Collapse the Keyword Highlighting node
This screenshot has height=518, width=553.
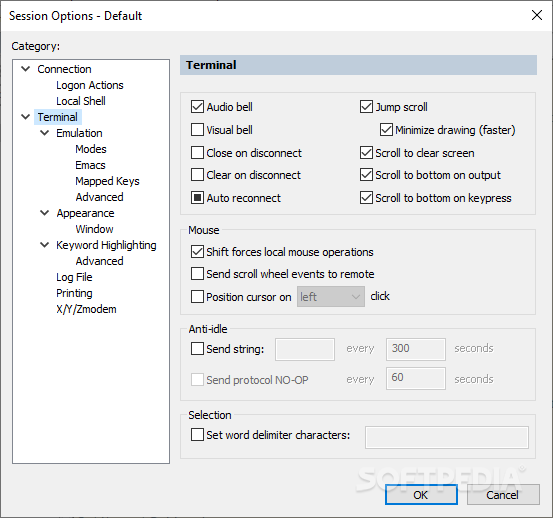(x=45, y=245)
